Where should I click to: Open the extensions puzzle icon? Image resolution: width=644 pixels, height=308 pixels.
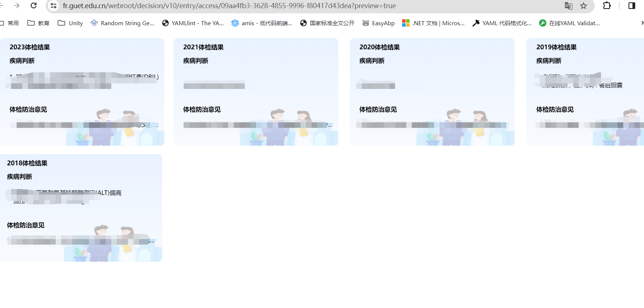(x=607, y=6)
